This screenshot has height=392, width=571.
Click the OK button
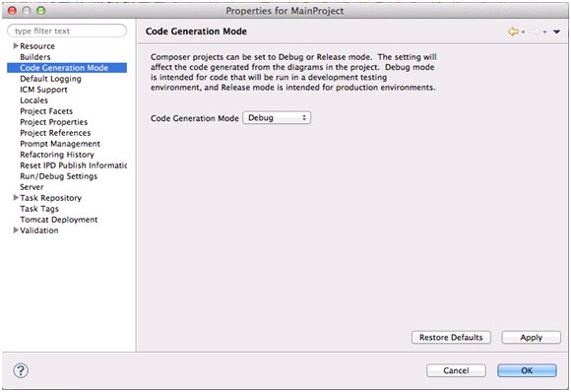coord(527,370)
